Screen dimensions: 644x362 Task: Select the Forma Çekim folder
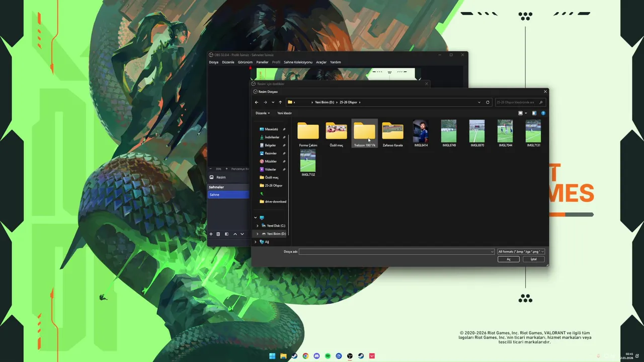coord(308,134)
